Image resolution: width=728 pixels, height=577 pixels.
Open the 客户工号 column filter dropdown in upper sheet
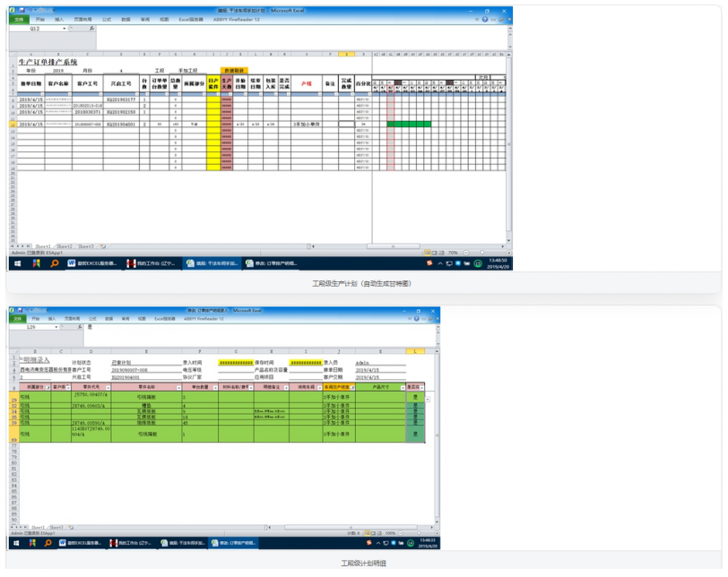[x=100, y=94]
